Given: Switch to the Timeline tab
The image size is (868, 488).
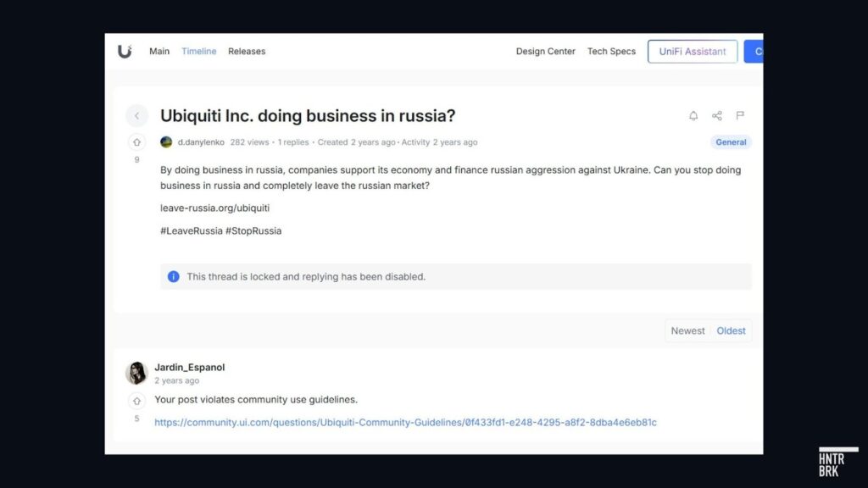Looking at the screenshot, I should pyautogui.click(x=199, y=52).
